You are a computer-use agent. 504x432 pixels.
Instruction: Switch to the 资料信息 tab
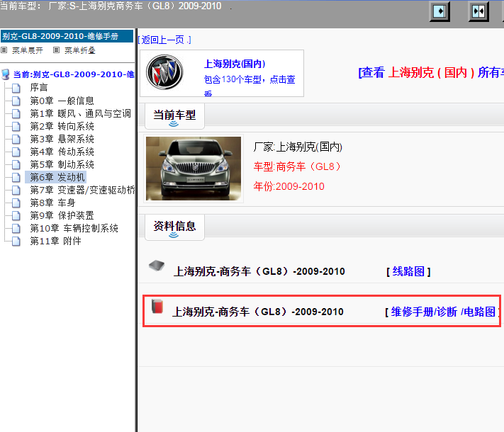[174, 227]
